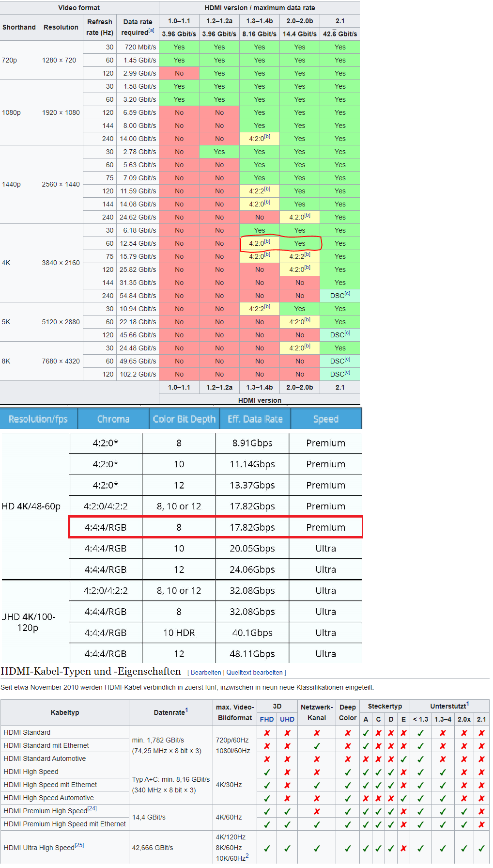Click the 2.0x check mark for HDMI Premium High Speed
493x868 pixels.
click(464, 811)
